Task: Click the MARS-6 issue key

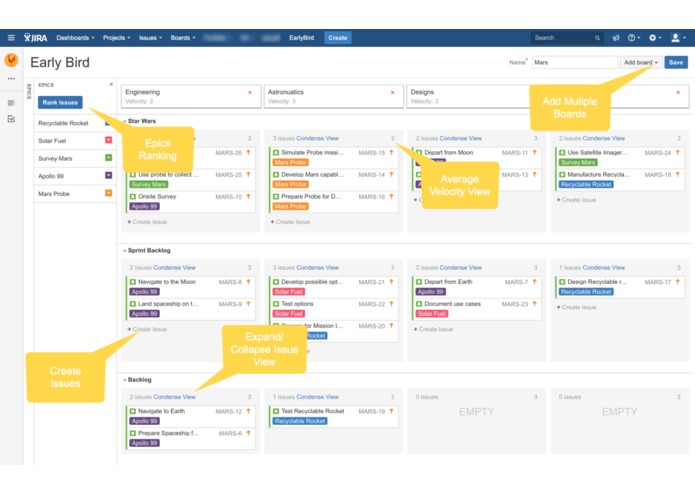Action: click(230, 433)
